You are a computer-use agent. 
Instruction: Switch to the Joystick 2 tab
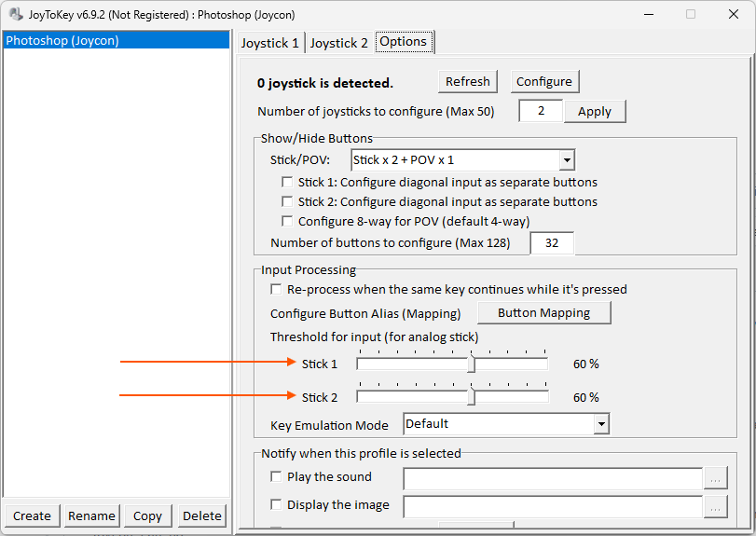[339, 43]
